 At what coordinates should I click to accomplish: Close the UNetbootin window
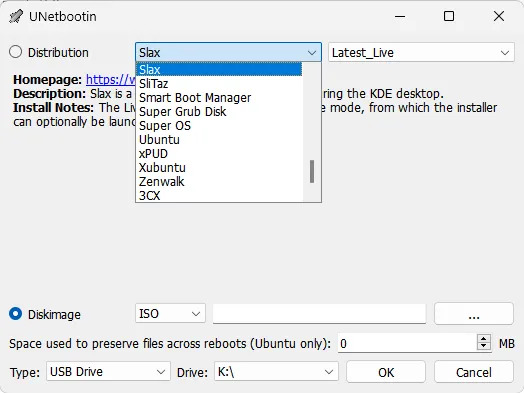pyautogui.click(x=499, y=16)
